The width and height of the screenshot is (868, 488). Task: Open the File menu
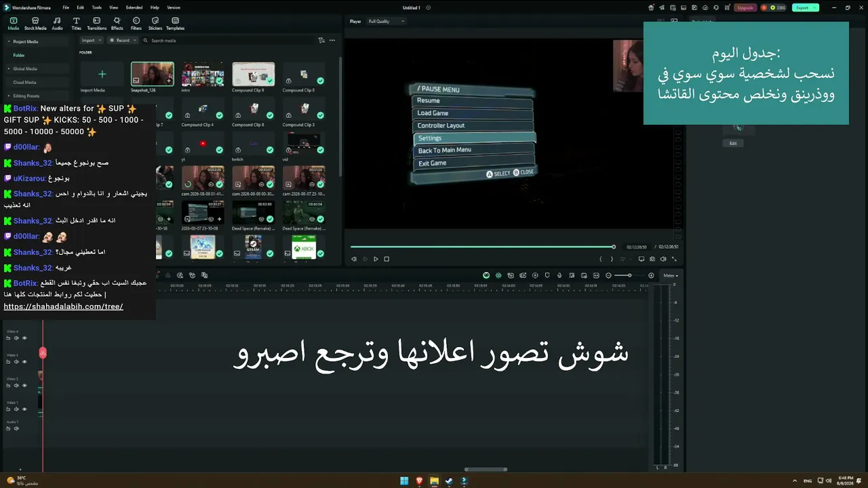click(66, 7)
